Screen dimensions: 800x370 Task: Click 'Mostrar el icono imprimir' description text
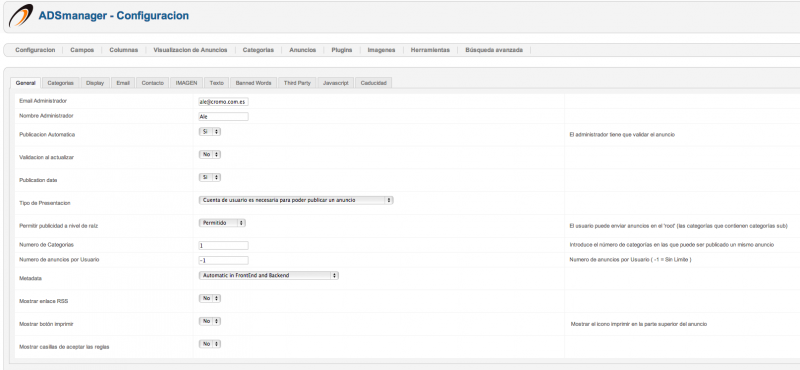(x=639, y=324)
